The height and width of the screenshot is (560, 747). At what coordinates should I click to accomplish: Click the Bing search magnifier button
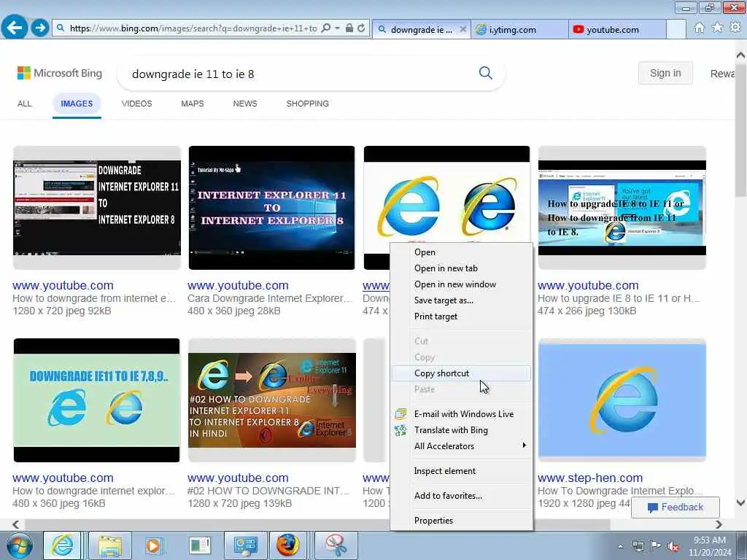485,74
